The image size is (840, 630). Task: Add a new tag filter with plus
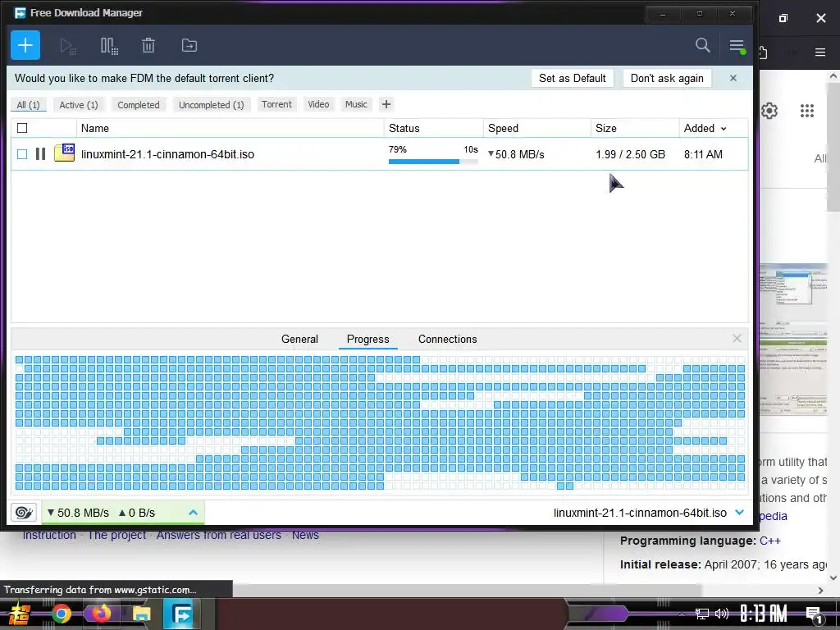point(386,104)
